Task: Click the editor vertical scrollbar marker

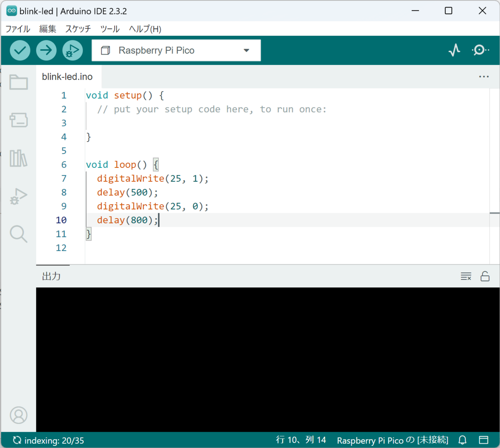Action: [x=495, y=213]
